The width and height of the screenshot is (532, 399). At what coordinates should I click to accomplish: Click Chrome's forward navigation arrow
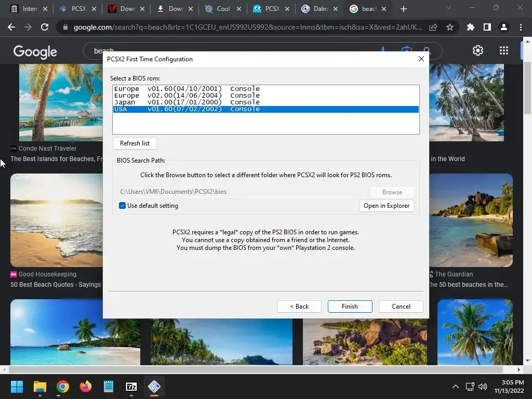(28, 27)
